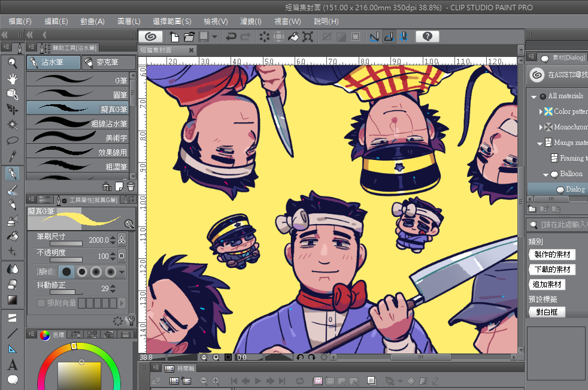Open the Save icon dropdown arrow
Screen dimensions: 588x390
[x=214, y=37]
